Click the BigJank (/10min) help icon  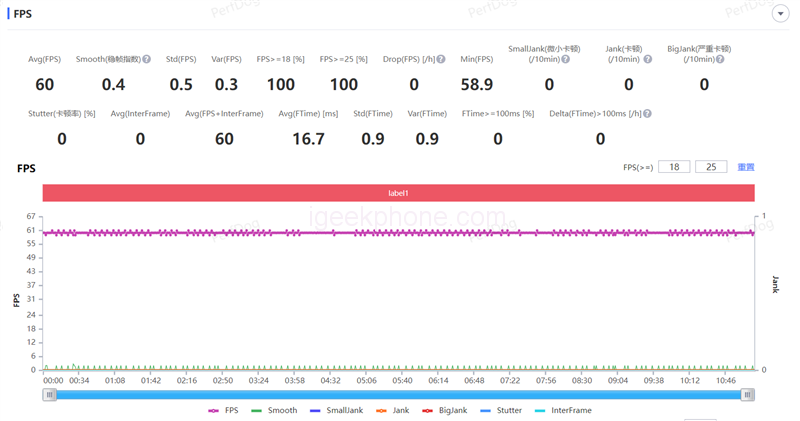coord(723,60)
